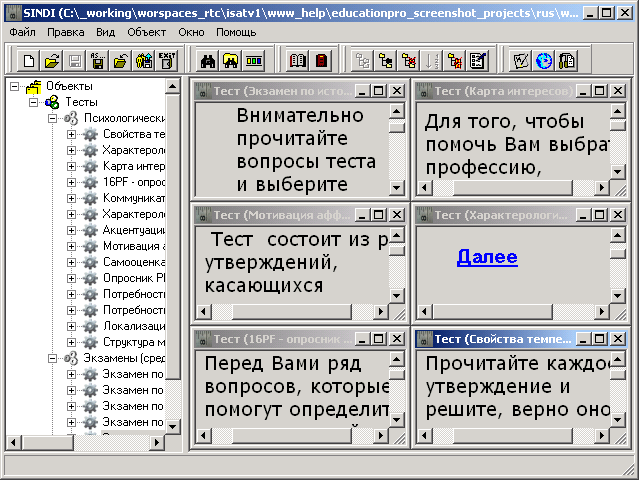Click the binoculars Find icon
The height and width of the screenshot is (480, 639).
click(208, 61)
